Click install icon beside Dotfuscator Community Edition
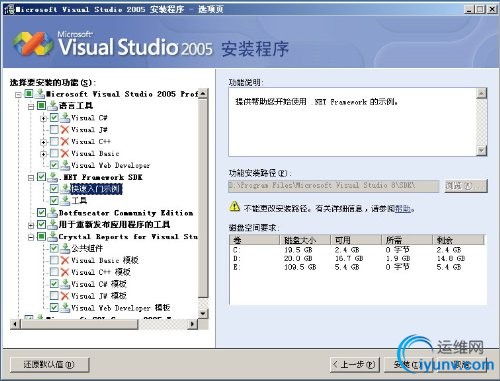The image size is (500, 381). (x=53, y=212)
